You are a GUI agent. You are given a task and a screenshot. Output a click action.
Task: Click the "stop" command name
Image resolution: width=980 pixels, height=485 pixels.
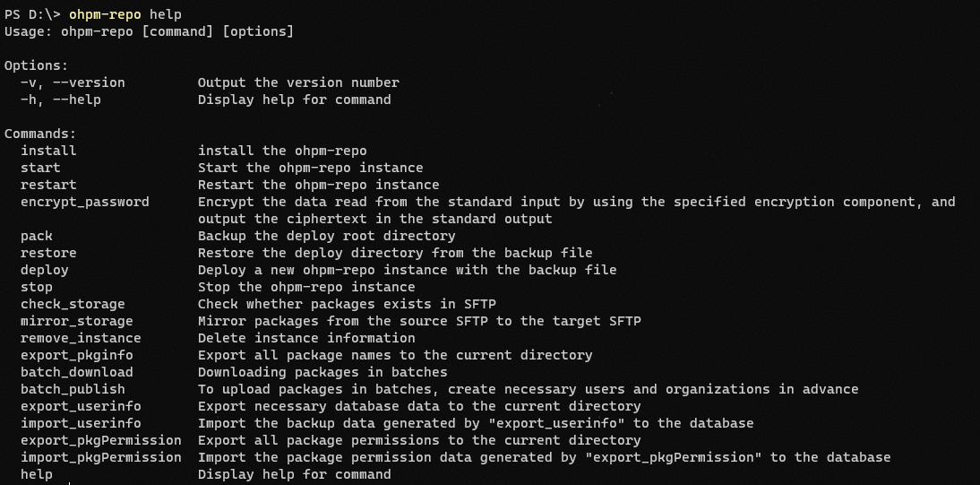coord(37,287)
